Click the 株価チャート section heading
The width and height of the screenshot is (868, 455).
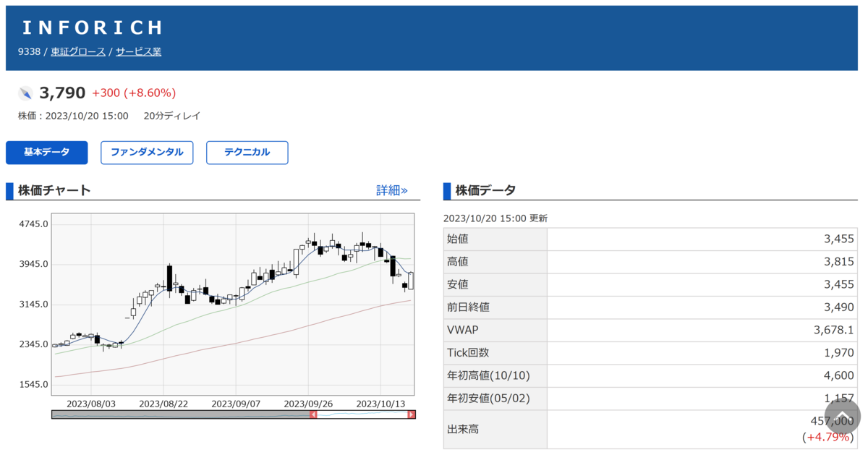(x=54, y=191)
